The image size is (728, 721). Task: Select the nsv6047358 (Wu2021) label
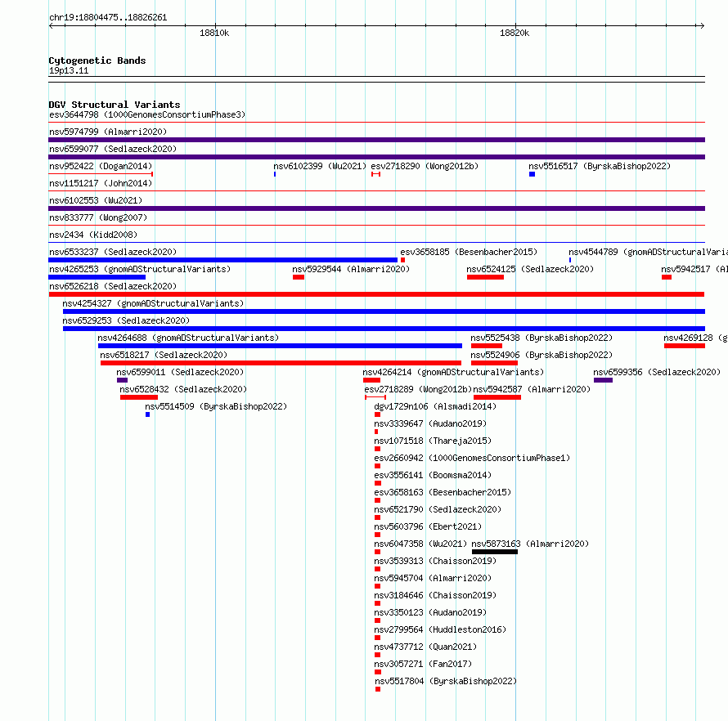tap(420, 544)
